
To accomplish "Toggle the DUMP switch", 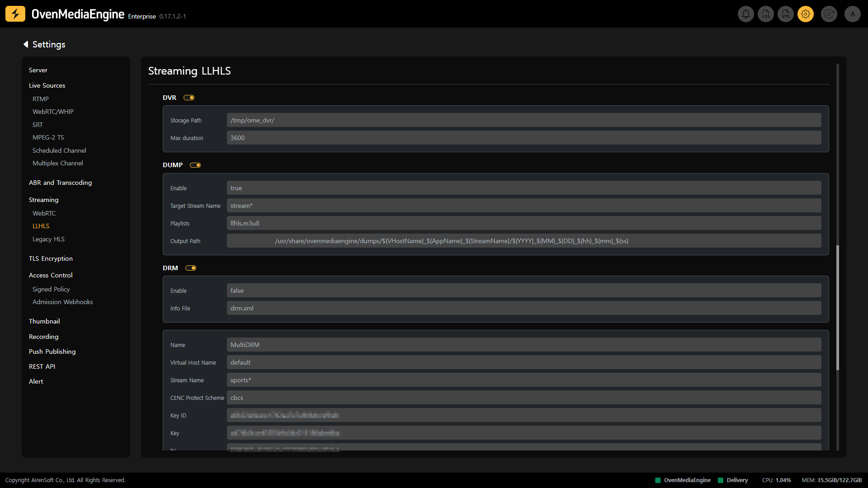I will click(195, 165).
